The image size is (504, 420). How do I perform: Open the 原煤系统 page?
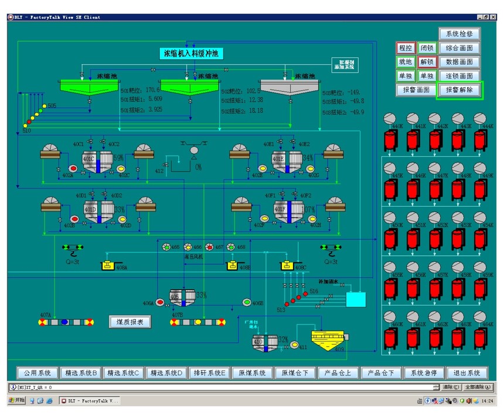click(x=253, y=373)
